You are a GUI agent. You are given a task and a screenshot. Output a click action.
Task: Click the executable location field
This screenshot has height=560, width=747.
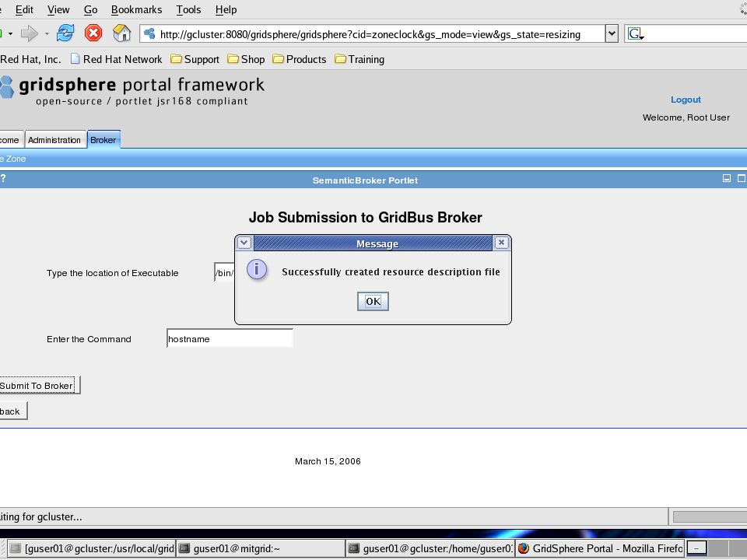[x=224, y=272]
